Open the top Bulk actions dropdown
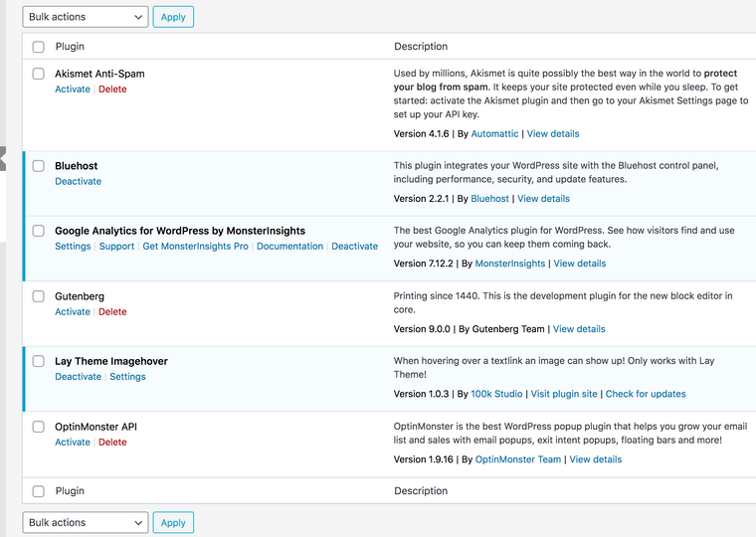This screenshot has width=756, height=537. (85, 17)
